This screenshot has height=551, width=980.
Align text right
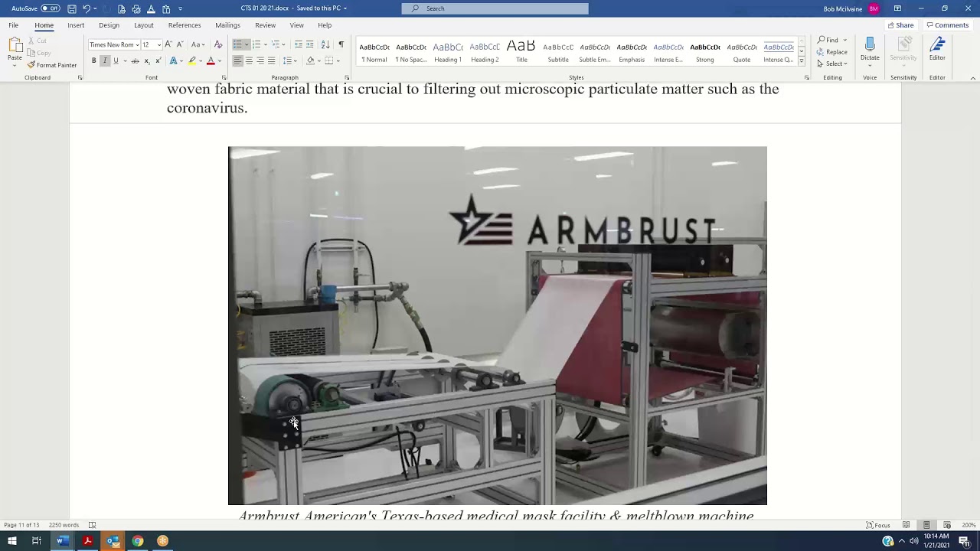point(260,60)
